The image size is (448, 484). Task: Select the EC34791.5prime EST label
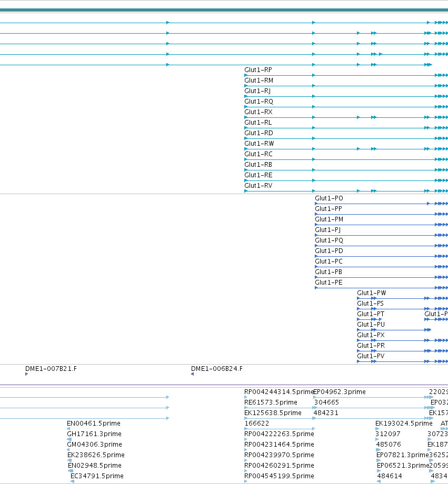click(x=97, y=476)
